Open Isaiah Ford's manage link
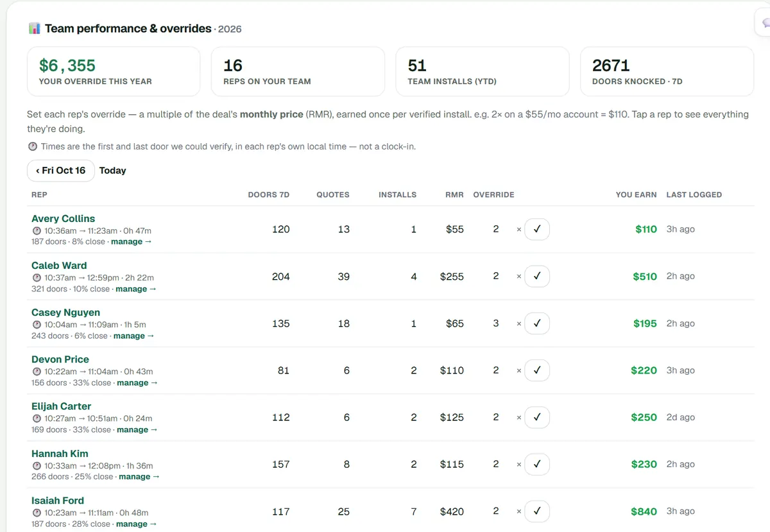This screenshot has width=770, height=532. 136,524
